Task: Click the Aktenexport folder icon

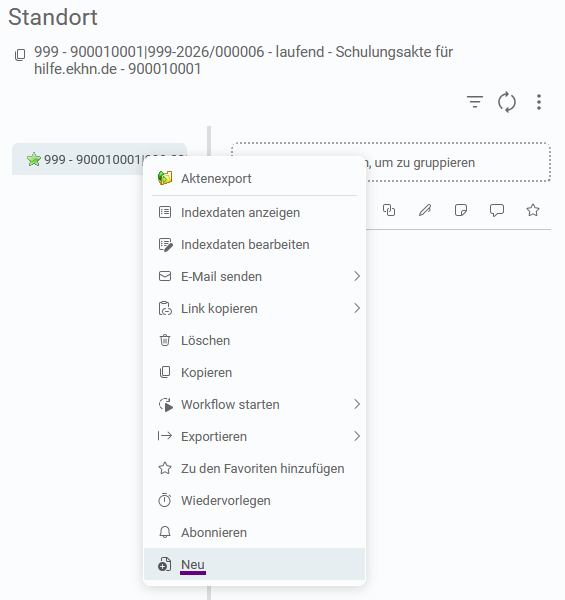Action: pos(165,178)
